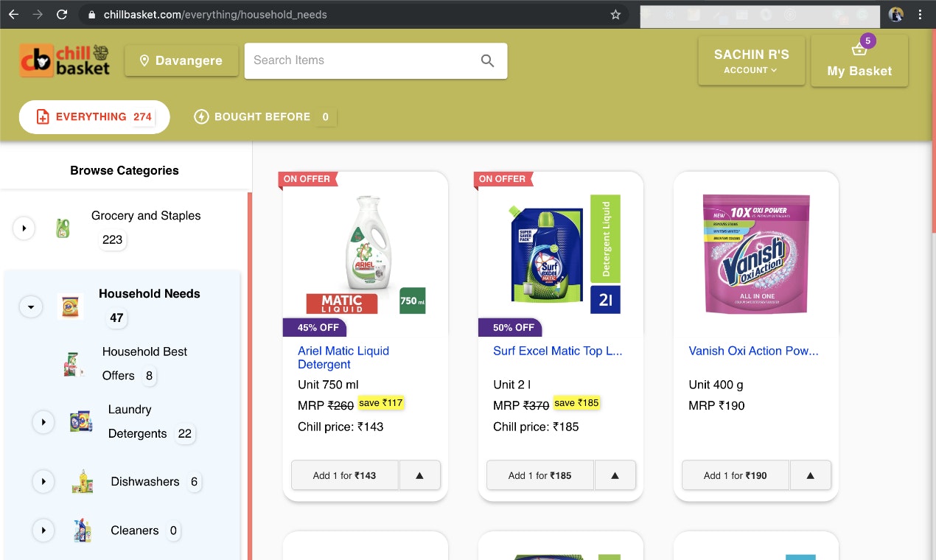Click the Dishwashers category icon
This screenshot has width=936, height=560.
pyautogui.click(x=83, y=482)
